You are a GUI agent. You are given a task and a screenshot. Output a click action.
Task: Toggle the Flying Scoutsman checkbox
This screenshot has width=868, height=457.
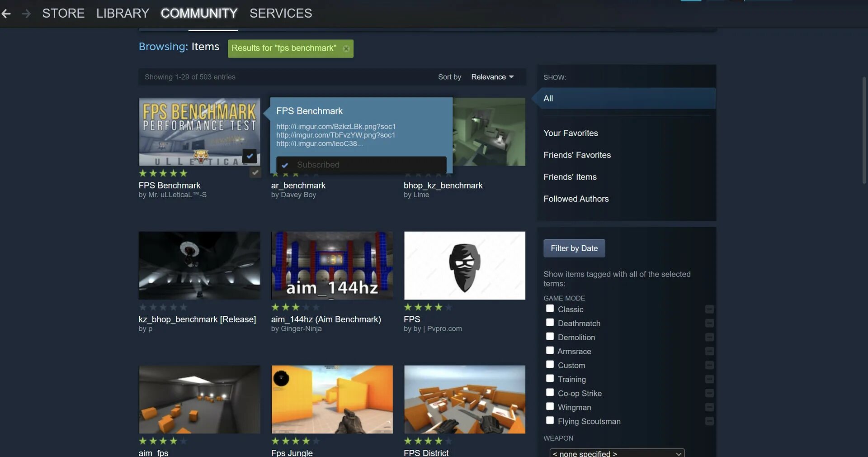pos(550,420)
